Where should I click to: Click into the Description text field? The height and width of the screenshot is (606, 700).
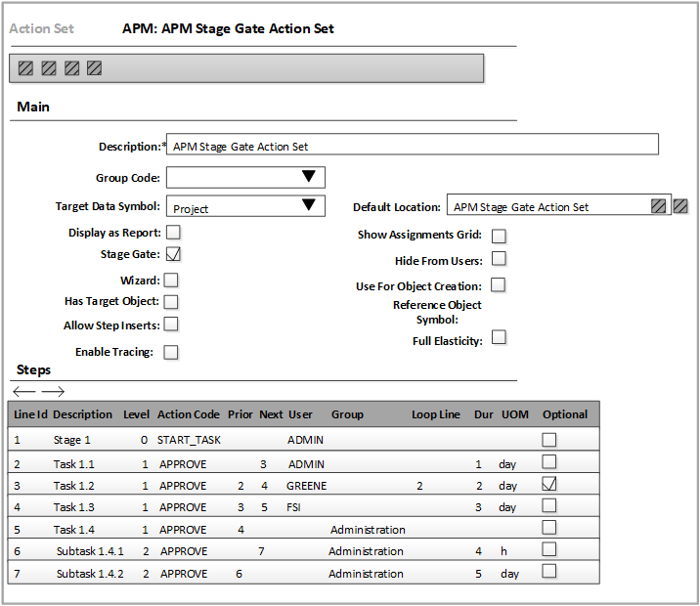pos(412,147)
